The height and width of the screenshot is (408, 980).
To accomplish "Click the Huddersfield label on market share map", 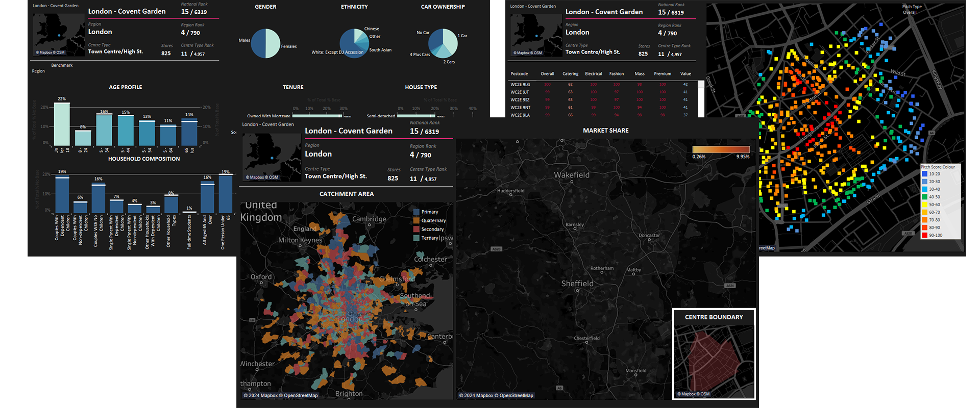I will 510,191.
